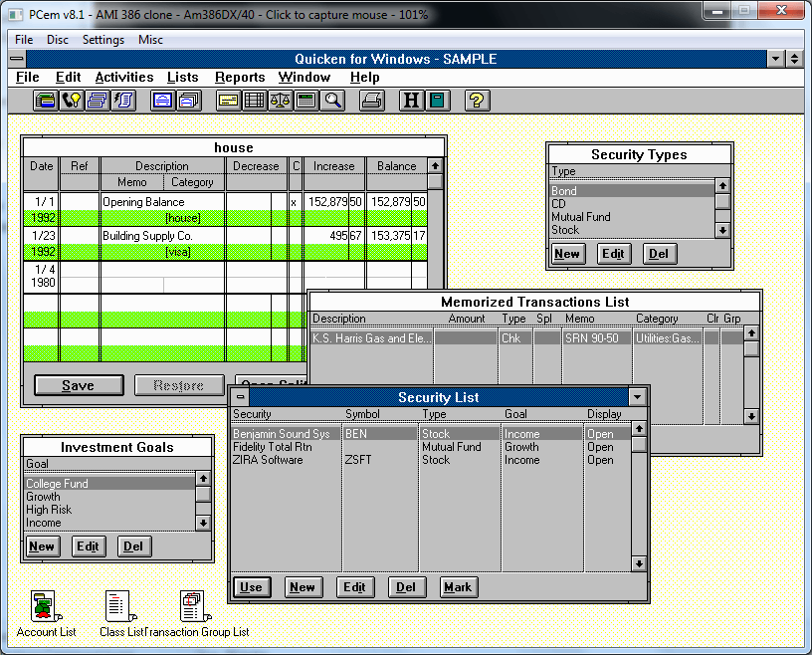This screenshot has height=655, width=812.
Task: Click Edit in Investment Goals window
Action: [x=88, y=546]
